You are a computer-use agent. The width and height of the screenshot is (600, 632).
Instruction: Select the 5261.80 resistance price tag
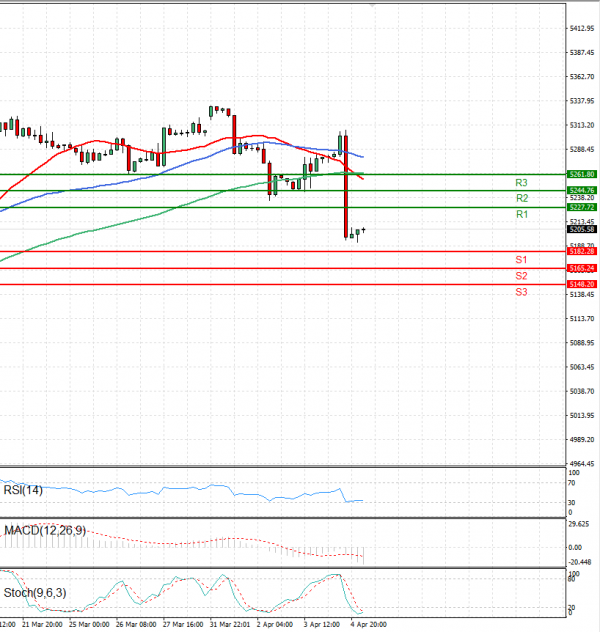click(581, 174)
